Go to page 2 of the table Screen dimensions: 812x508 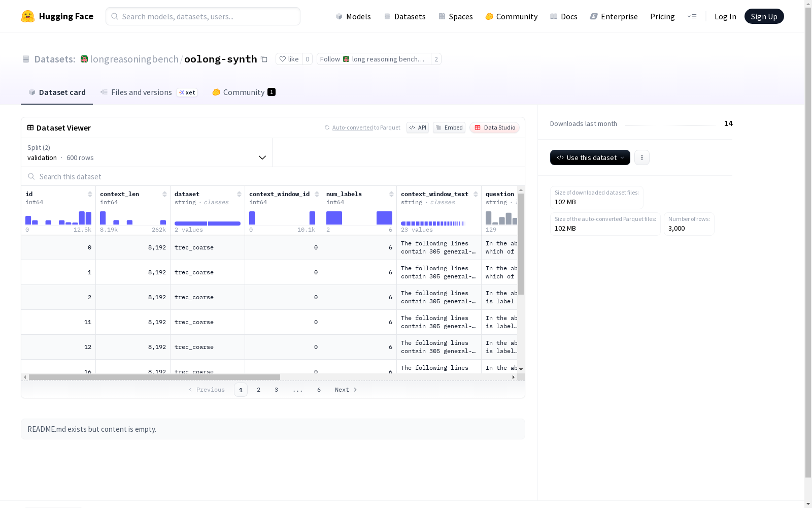point(258,390)
